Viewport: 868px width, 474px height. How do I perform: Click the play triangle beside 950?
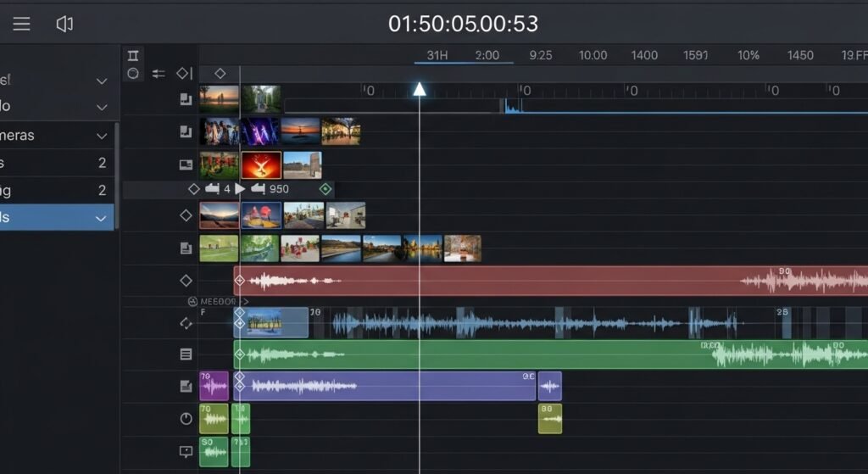tap(240, 189)
